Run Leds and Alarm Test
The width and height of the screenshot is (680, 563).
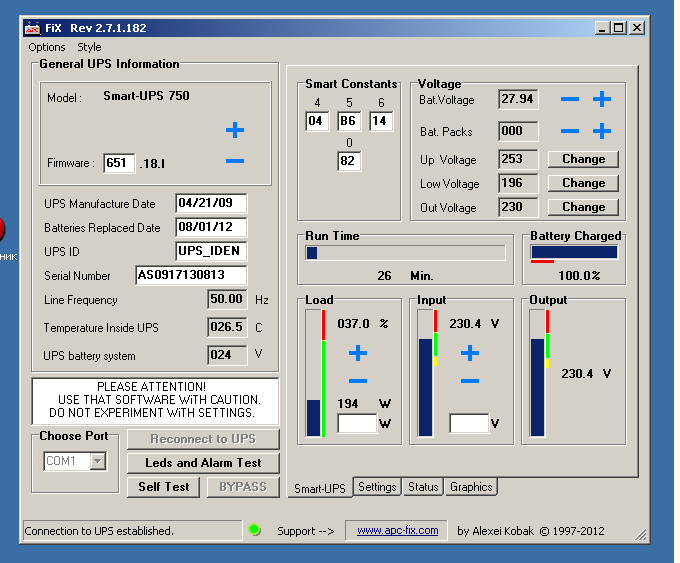203,463
